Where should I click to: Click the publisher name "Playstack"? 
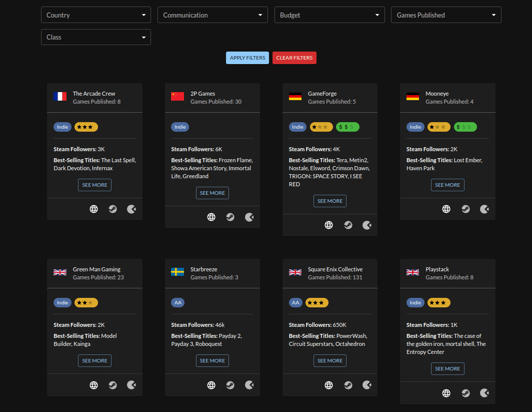tap(437, 269)
